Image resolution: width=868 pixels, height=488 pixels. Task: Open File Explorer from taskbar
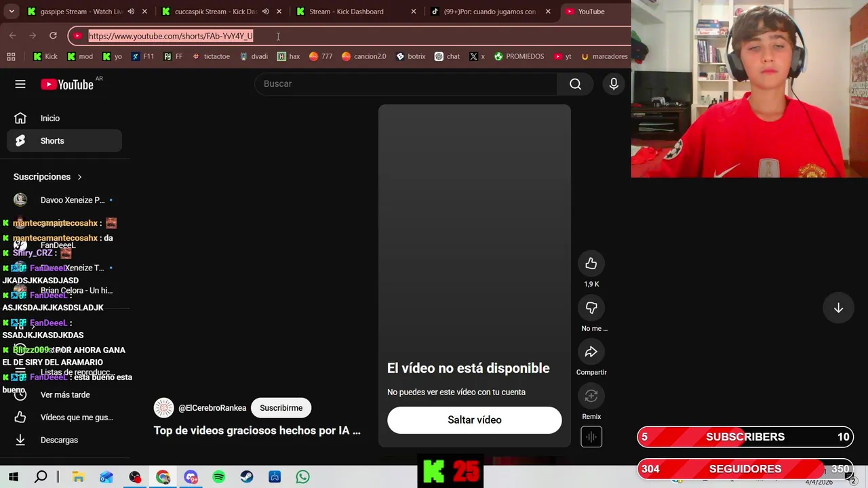(78, 477)
